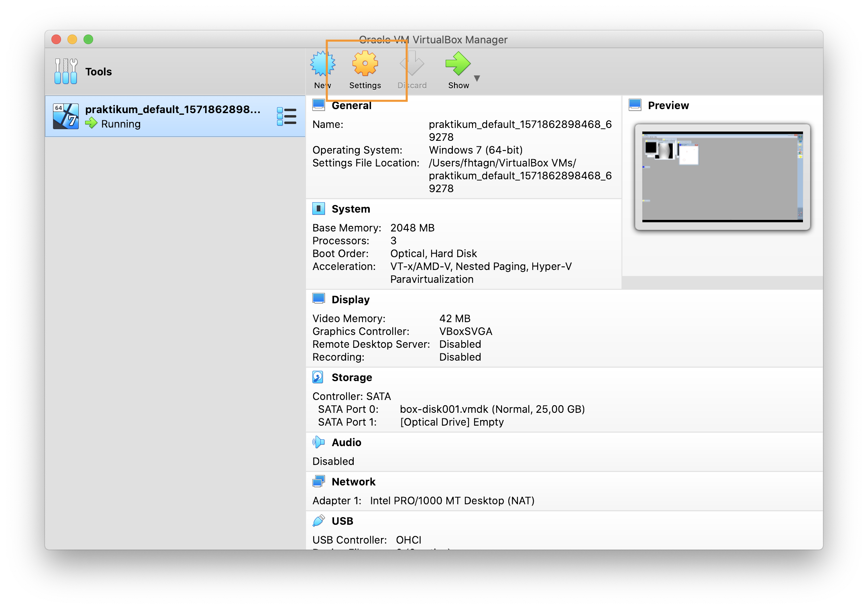
Task: Open the Display section header
Action: coord(350,300)
